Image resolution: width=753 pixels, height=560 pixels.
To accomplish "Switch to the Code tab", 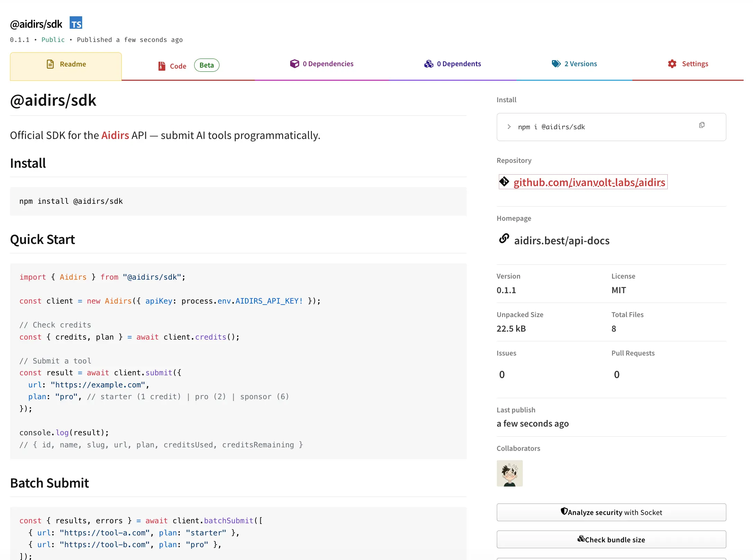I will coord(188,66).
